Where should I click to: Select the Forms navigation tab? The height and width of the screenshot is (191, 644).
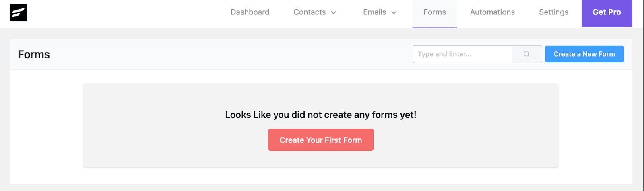pyautogui.click(x=434, y=12)
